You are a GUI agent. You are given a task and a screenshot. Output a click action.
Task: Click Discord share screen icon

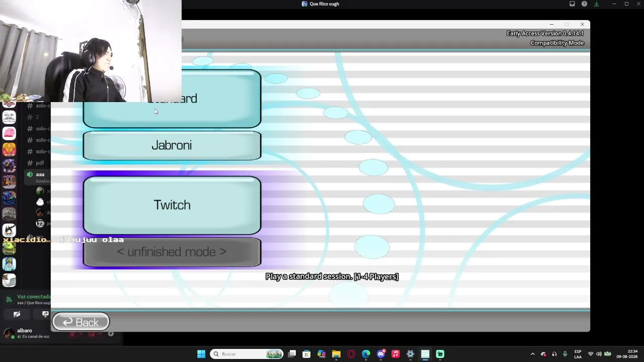(45, 314)
